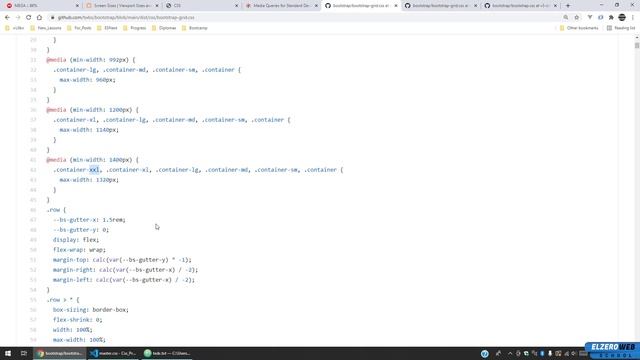The image size is (640, 360).
Task: Switch to the CSS tab
Action: (202, 6)
